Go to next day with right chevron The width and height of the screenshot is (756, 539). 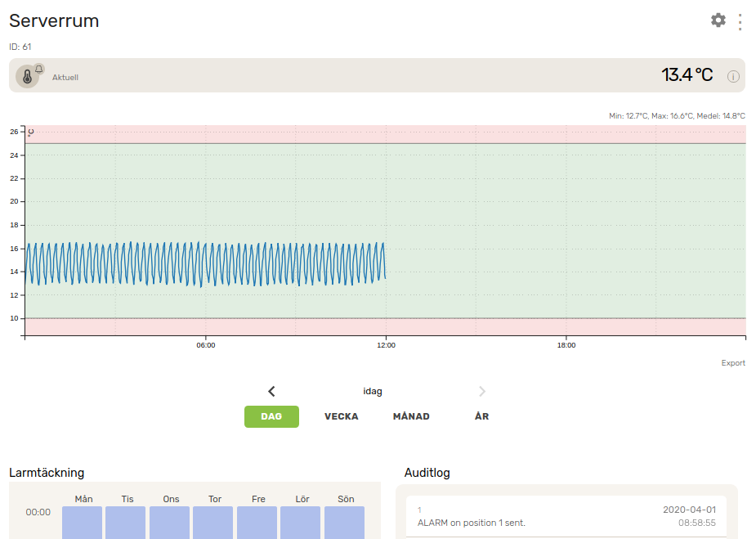(481, 391)
